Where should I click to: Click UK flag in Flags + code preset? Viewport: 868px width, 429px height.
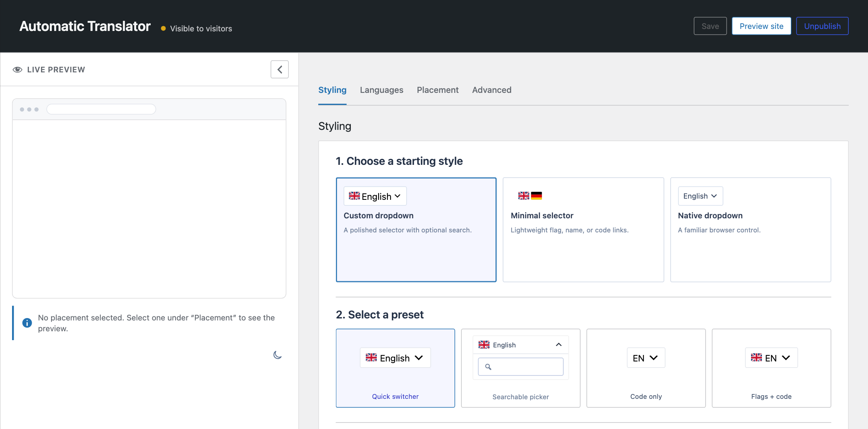point(756,357)
